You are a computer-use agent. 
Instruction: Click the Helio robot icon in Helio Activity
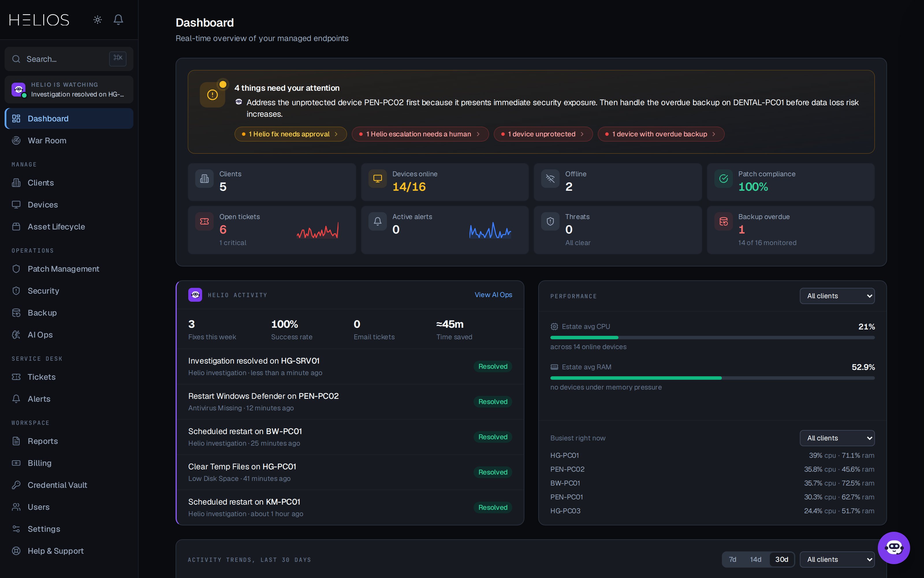[x=195, y=295]
